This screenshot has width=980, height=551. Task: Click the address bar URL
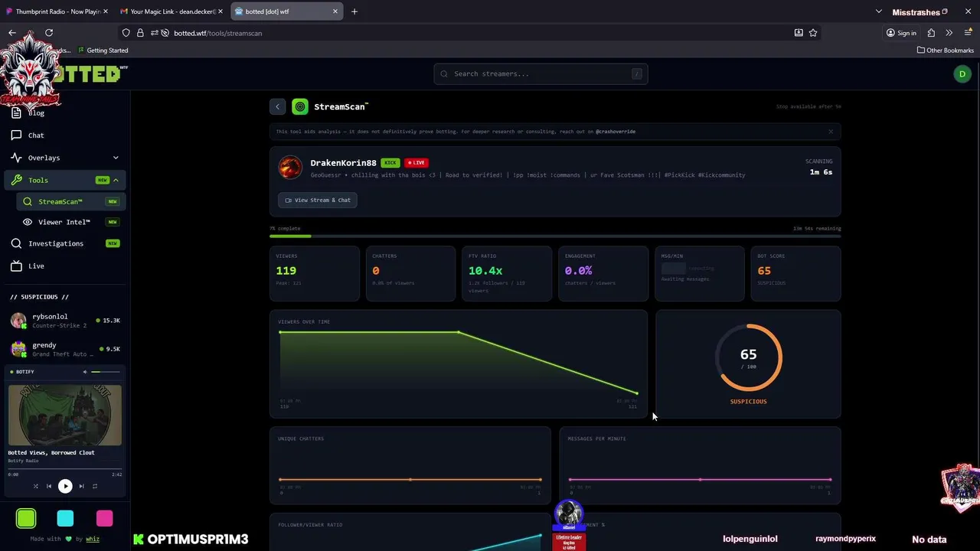coord(218,33)
